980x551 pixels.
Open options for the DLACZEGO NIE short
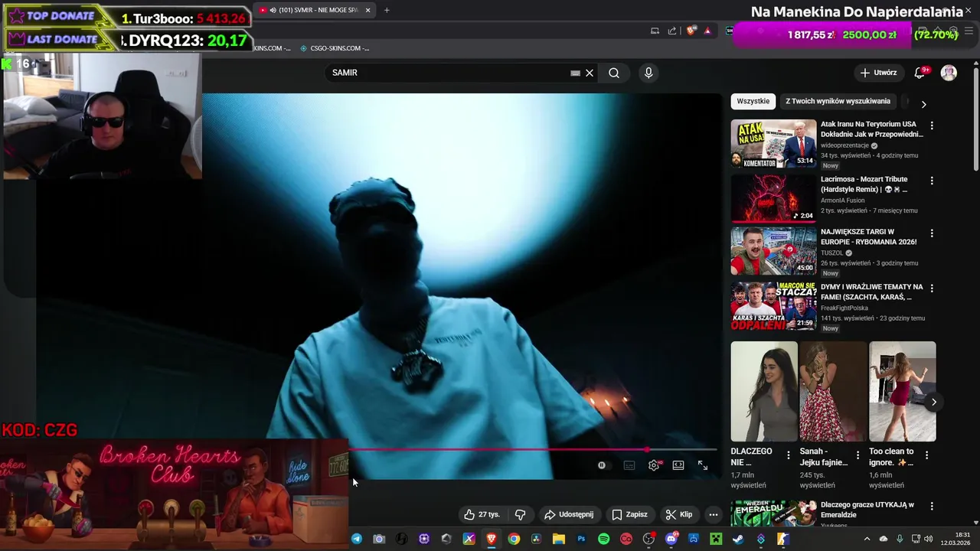[x=789, y=455]
